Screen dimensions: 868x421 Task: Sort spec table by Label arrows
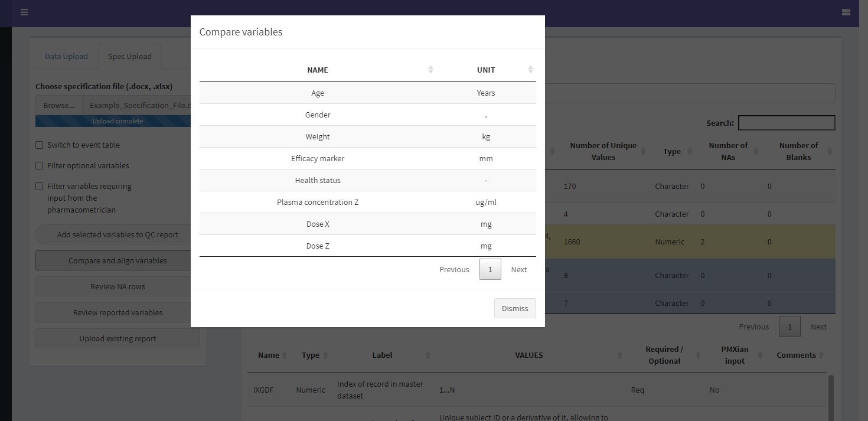point(428,355)
